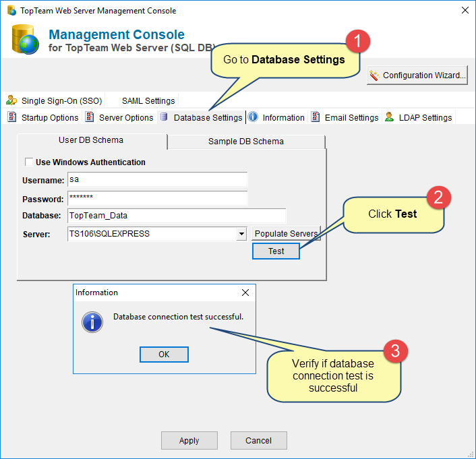Click the blue info icon in the Information dialog
The height and width of the screenshot is (459, 476).
click(x=92, y=322)
